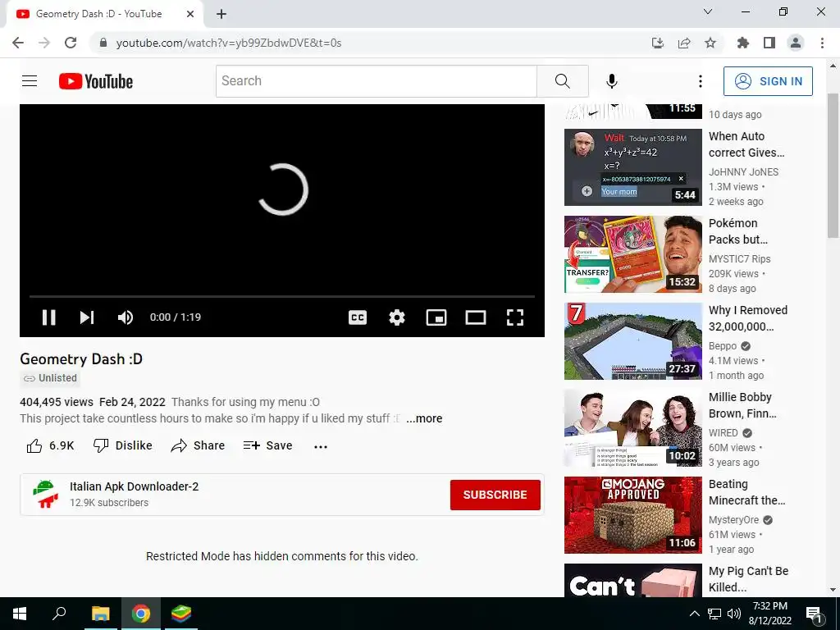Image resolution: width=840 pixels, height=630 pixels.
Task: Toggle closed captions on the player
Action: (358, 317)
